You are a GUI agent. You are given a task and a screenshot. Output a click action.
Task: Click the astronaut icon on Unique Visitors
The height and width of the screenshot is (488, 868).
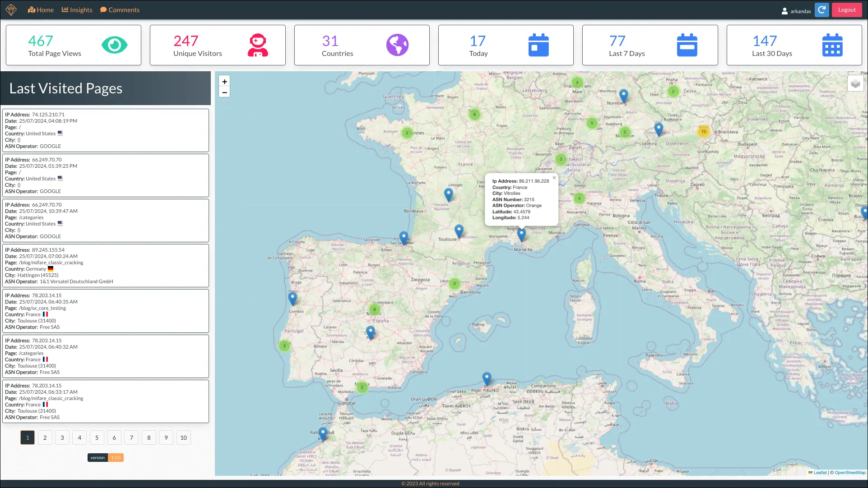[x=258, y=45]
